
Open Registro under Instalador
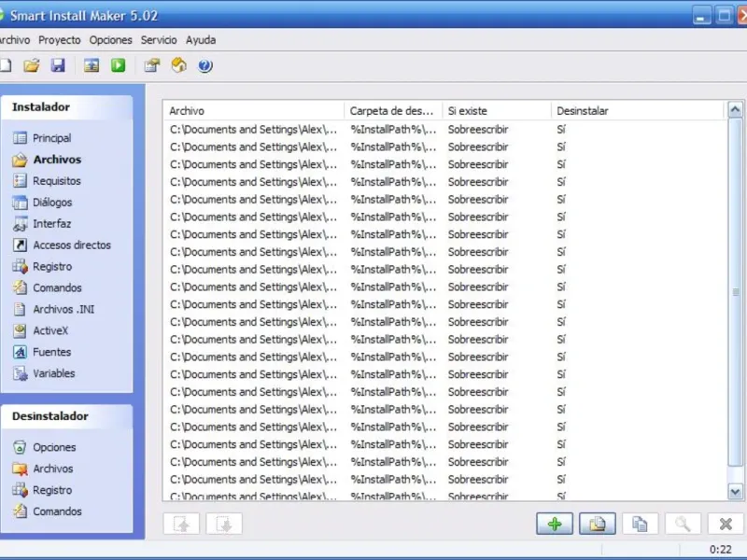pos(42,267)
